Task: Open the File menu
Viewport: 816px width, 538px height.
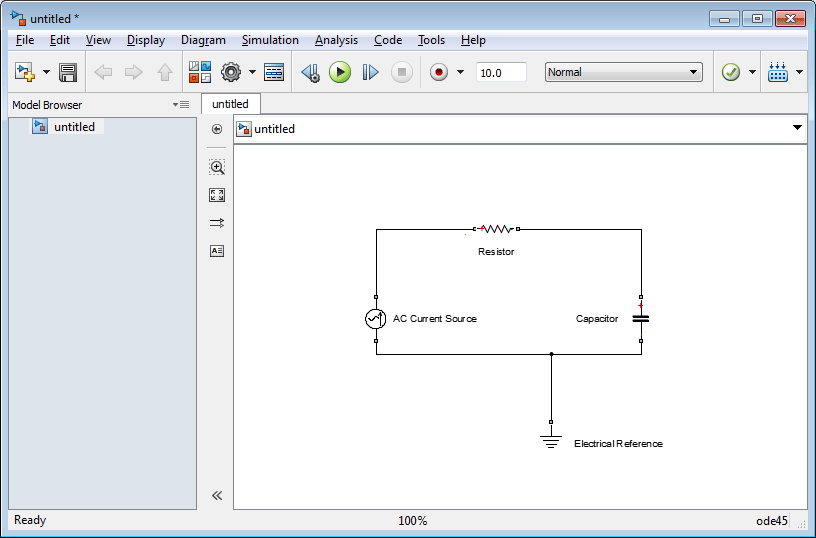Action: (24, 40)
